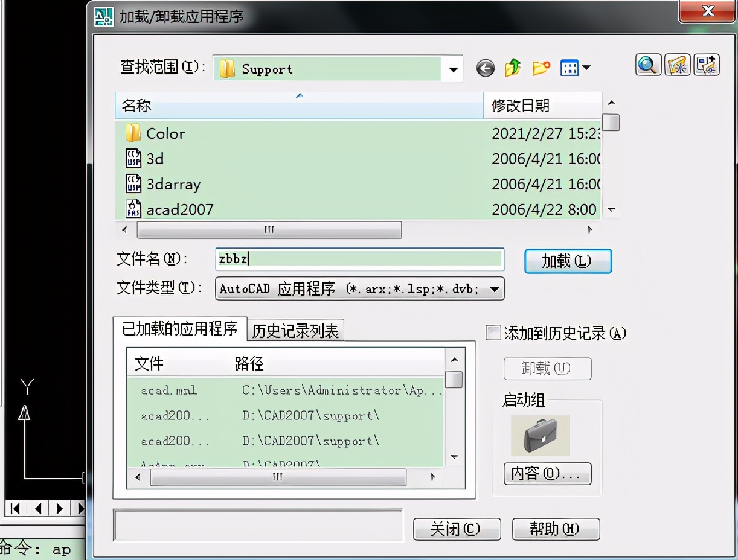Click inside the 文件名 filename field
The height and width of the screenshot is (560, 738).
click(x=359, y=259)
